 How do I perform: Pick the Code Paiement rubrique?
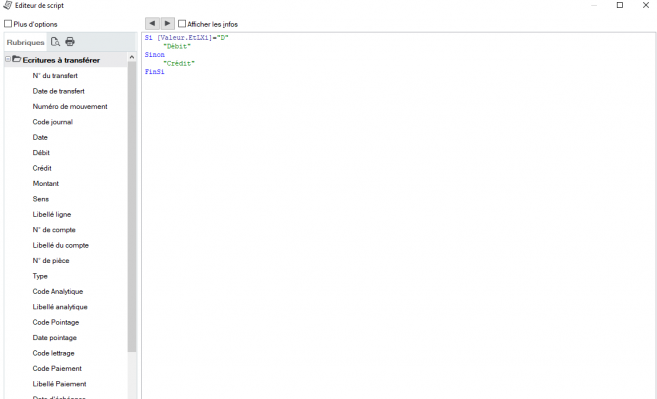point(57,368)
